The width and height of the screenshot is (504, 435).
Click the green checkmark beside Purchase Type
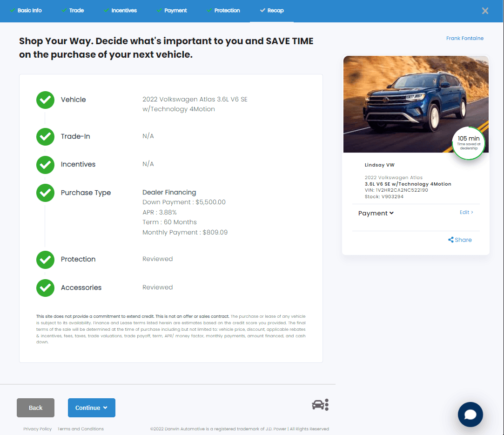pyautogui.click(x=45, y=193)
